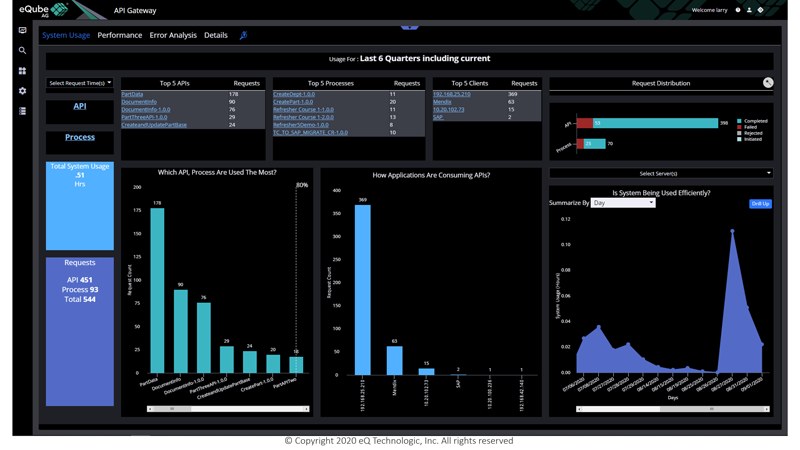Click the API link
This screenshot has width=800, height=450.
tap(80, 106)
